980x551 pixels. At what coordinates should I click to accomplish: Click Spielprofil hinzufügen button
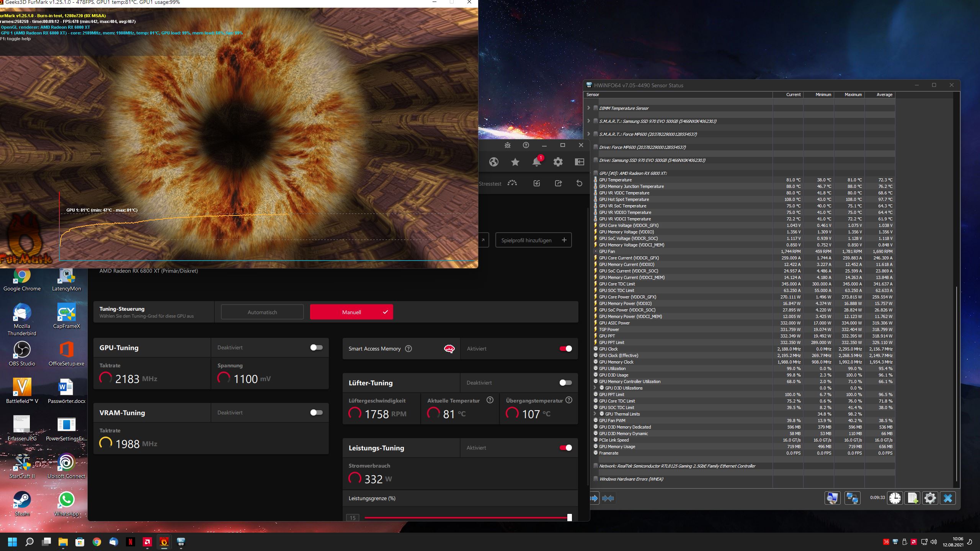tap(533, 240)
